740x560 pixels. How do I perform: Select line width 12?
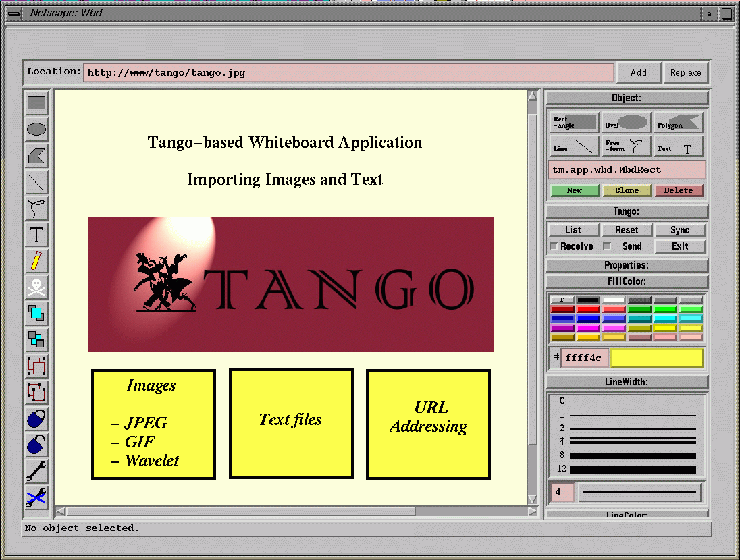(627, 469)
